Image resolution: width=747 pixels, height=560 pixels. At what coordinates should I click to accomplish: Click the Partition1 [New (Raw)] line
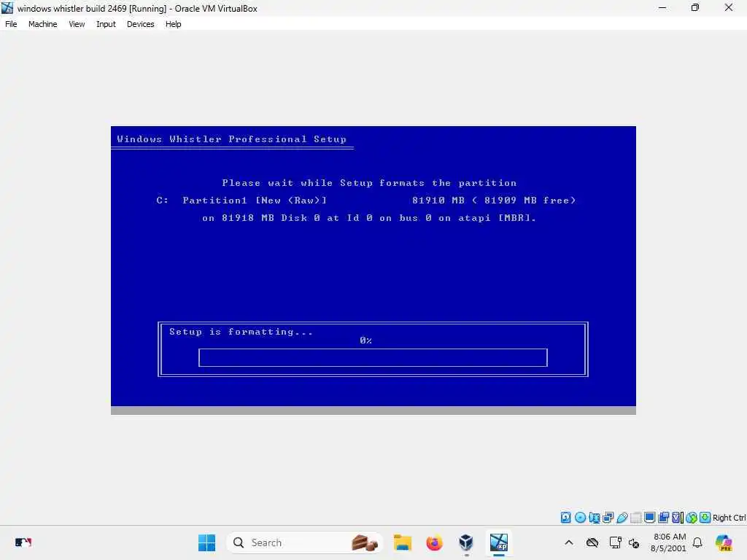click(366, 200)
